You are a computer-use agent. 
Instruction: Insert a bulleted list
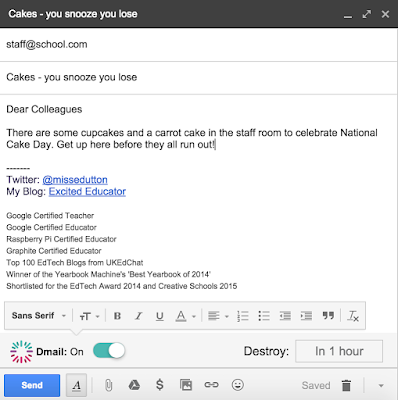[x=264, y=316]
